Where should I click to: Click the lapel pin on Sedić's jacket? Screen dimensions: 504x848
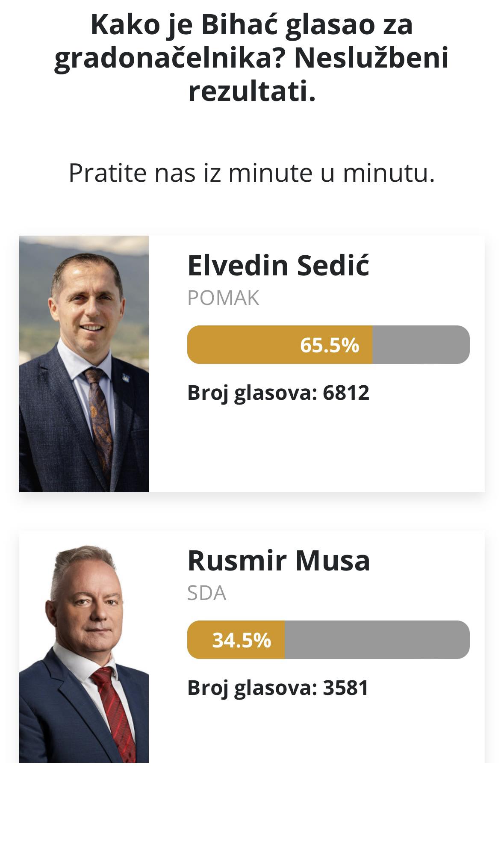125,378
